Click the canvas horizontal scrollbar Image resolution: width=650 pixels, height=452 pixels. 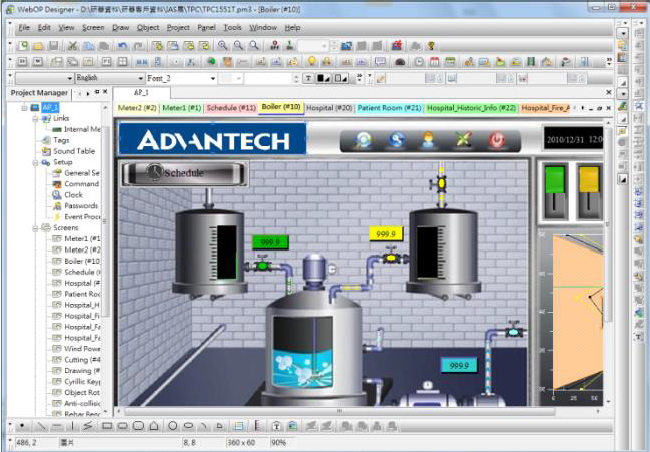(x=339, y=411)
